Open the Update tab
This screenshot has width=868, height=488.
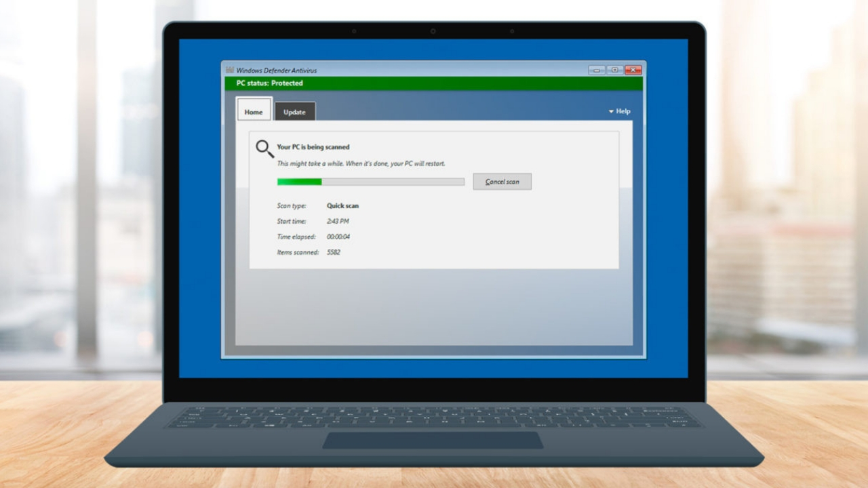pos(294,112)
